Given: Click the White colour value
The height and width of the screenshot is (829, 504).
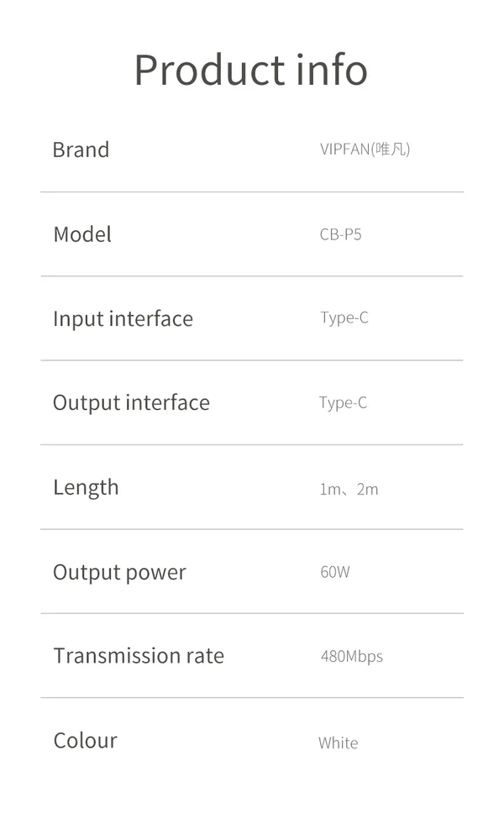Looking at the screenshot, I should (x=338, y=742).
